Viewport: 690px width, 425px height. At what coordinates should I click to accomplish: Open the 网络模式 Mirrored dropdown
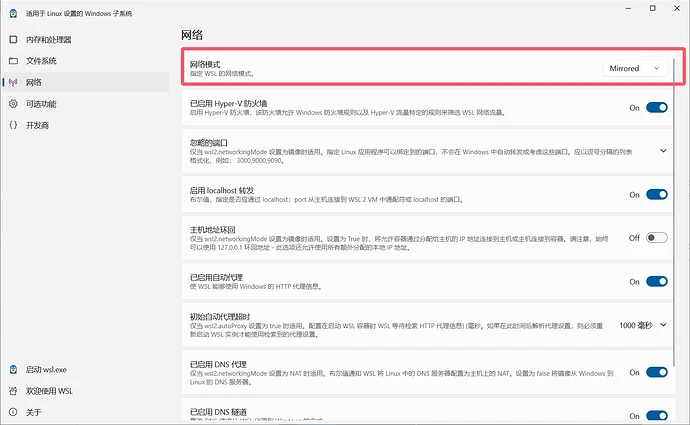pyautogui.click(x=636, y=68)
